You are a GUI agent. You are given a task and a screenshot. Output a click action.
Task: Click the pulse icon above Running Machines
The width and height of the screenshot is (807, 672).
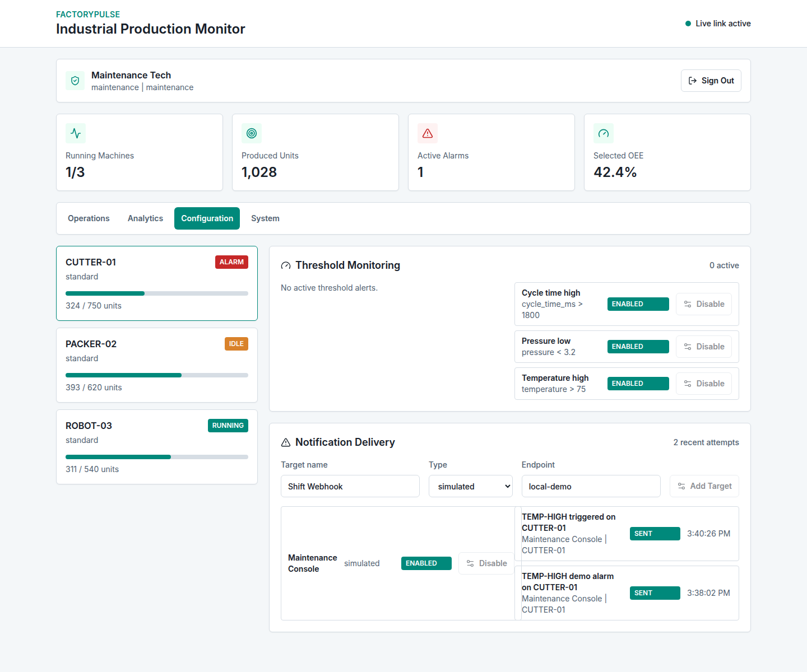click(76, 133)
